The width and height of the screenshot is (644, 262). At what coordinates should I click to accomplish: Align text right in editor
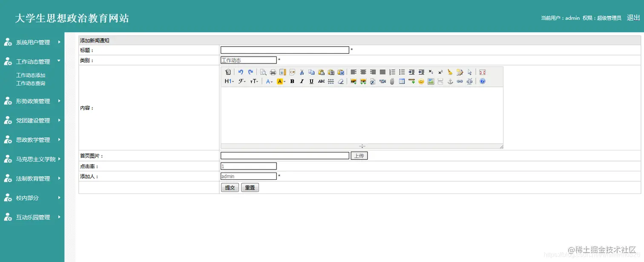coord(373,72)
